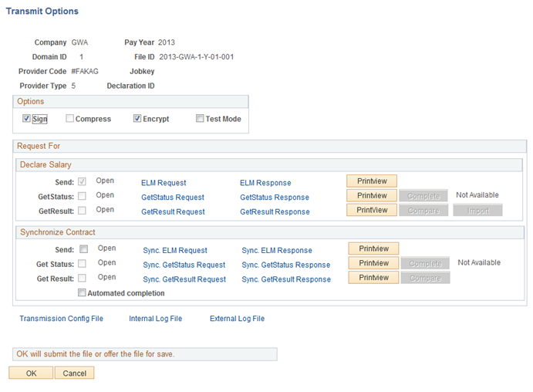Click PrintView in GetResult Request row
This screenshot has width=533, height=392.
372,210
